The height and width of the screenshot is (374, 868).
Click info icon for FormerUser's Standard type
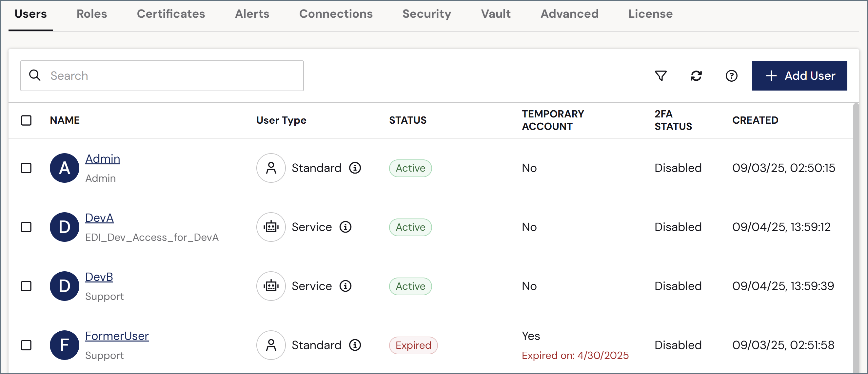(x=355, y=345)
